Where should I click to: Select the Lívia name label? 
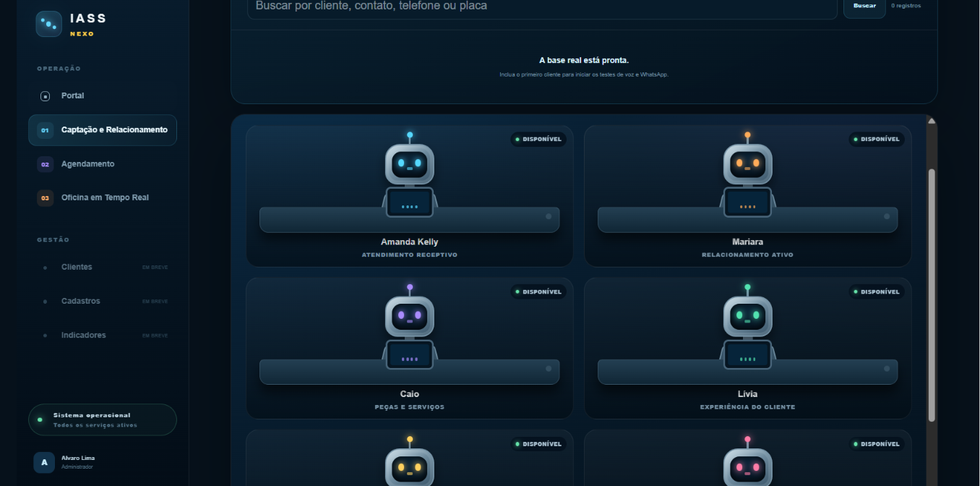click(748, 394)
